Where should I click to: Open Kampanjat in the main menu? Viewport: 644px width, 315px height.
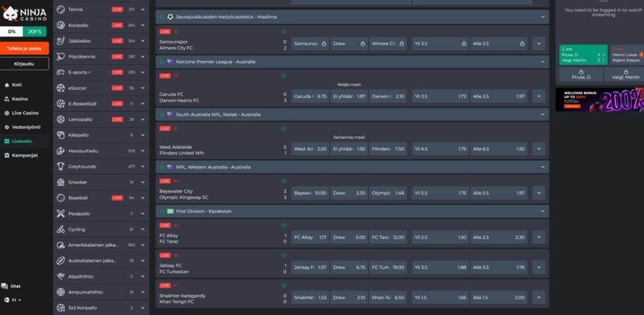[x=21, y=155]
